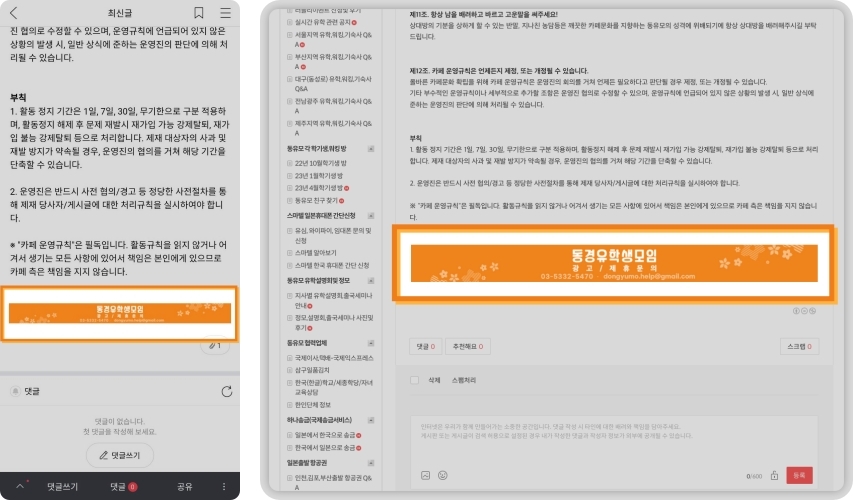The height and width of the screenshot is (500, 853).
Task: Open the 일본에서 한국으로 송금 board
Action: pyautogui.click(x=324, y=435)
